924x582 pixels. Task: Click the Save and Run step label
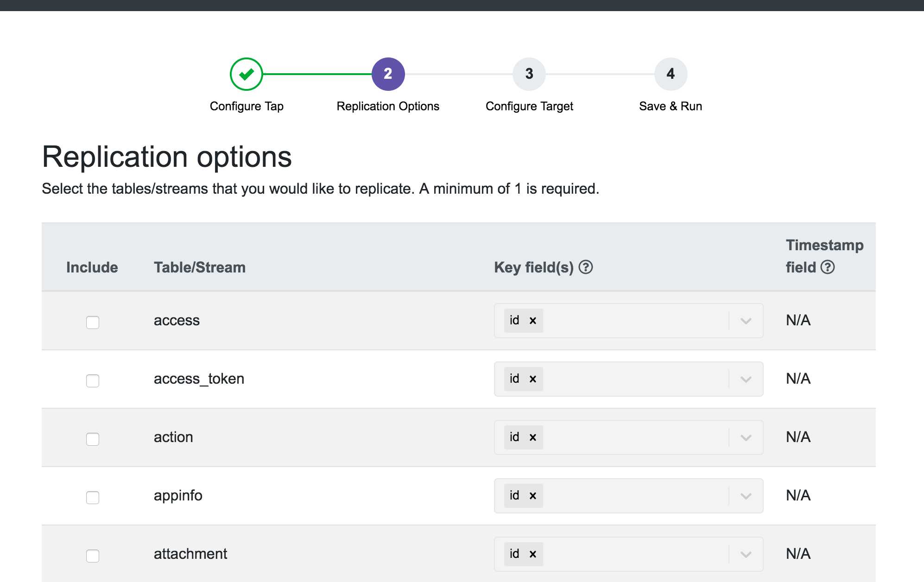pos(670,106)
